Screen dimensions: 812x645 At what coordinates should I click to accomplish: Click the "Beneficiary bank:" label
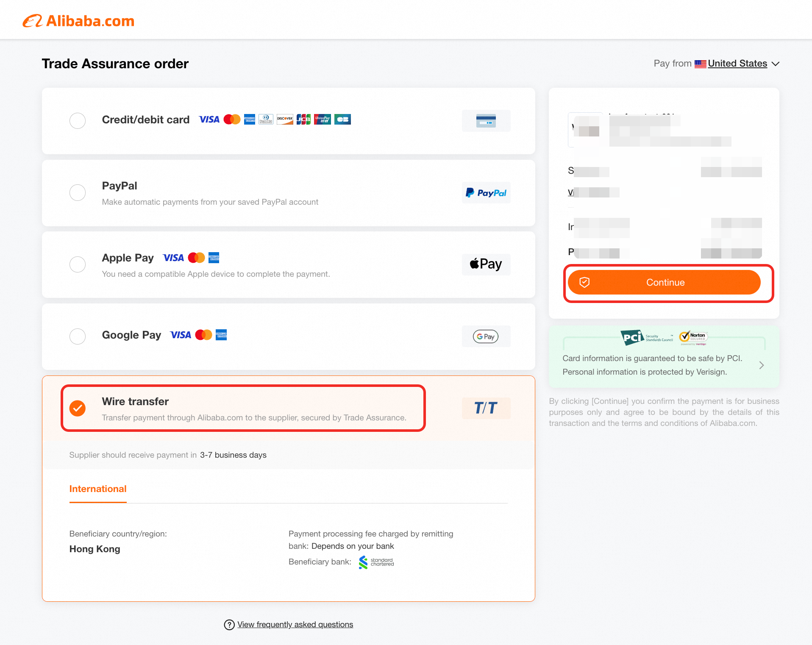tap(320, 562)
